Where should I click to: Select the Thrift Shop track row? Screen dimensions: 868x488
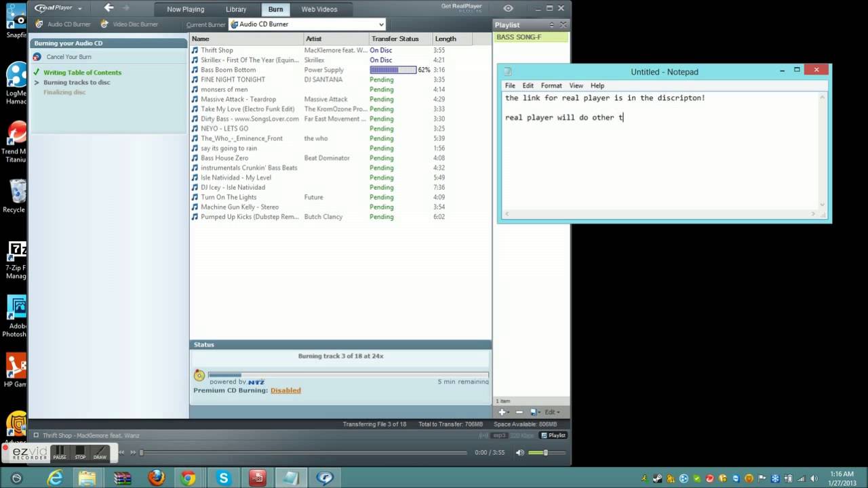point(339,50)
